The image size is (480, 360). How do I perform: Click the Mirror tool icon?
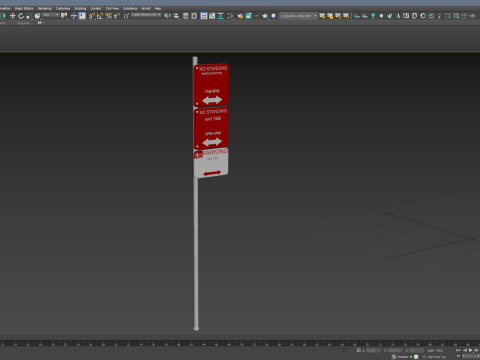tap(167, 16)
